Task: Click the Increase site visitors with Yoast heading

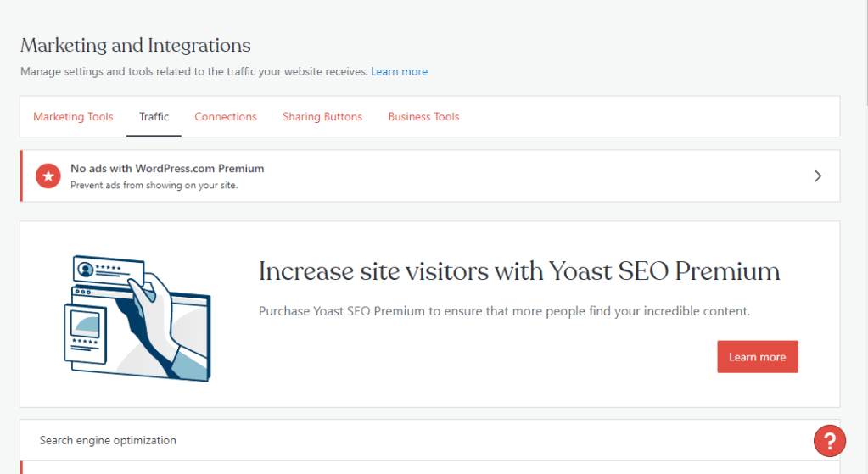Action: (x=518, y=271)
